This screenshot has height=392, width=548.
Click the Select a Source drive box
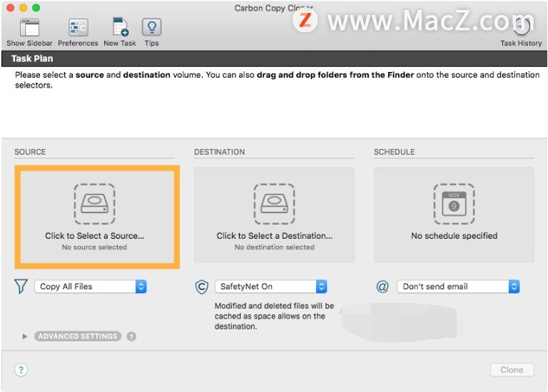(x=97, y=217)
